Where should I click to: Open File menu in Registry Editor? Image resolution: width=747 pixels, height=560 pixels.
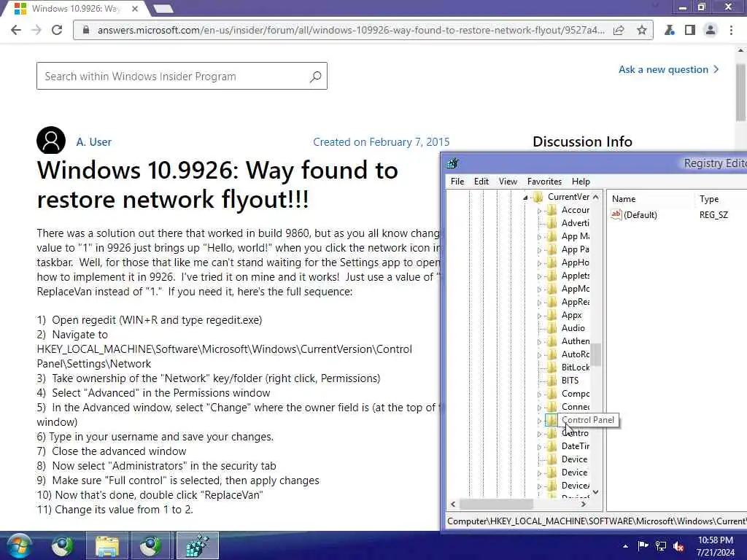[x=457, y=182]
